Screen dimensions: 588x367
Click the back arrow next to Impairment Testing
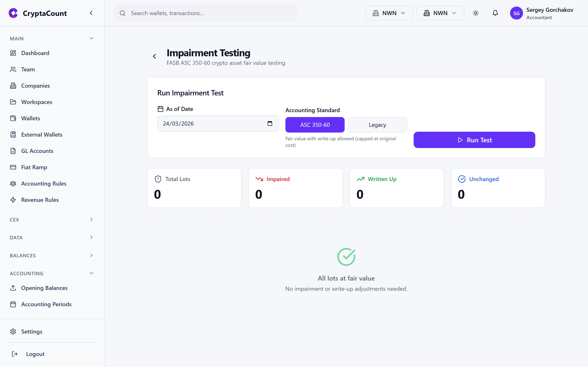(155, 56)
